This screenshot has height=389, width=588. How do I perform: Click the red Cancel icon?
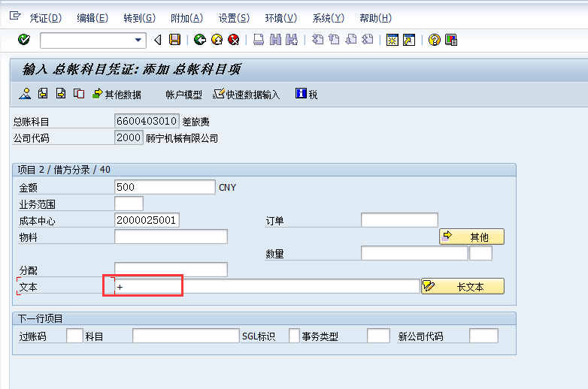(234, 39)
